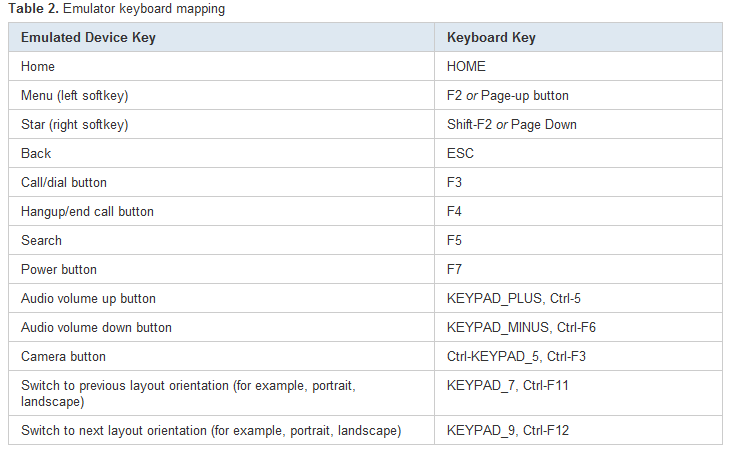Select the 'Call/dial button' row label
Image resolution: width=733 pixels, height=458 pixels.
click(x=64, y=183)
